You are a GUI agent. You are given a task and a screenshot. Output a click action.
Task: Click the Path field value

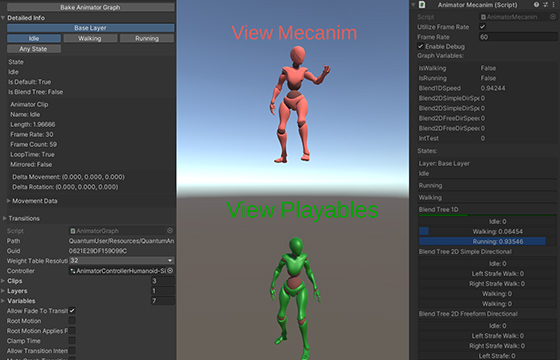tap(121, 241)
